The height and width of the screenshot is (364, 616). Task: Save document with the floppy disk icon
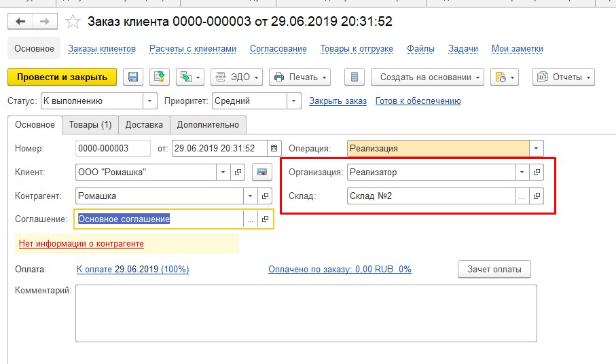133,77
